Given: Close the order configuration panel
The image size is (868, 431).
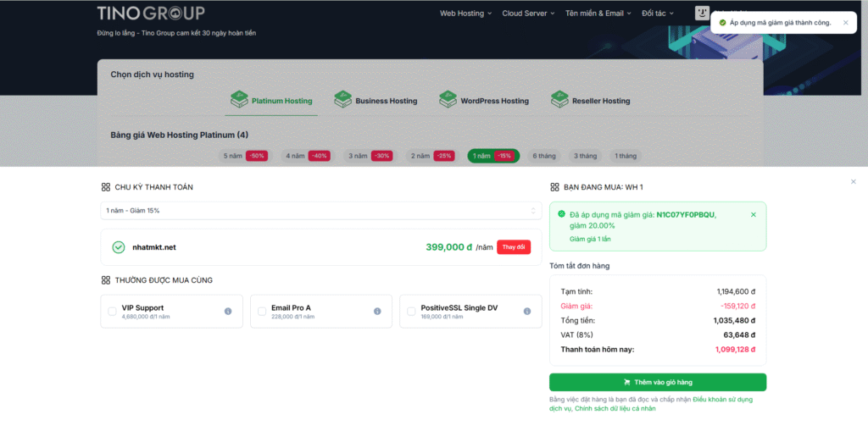Looking at the screenshot, I should tap(854, 181).
